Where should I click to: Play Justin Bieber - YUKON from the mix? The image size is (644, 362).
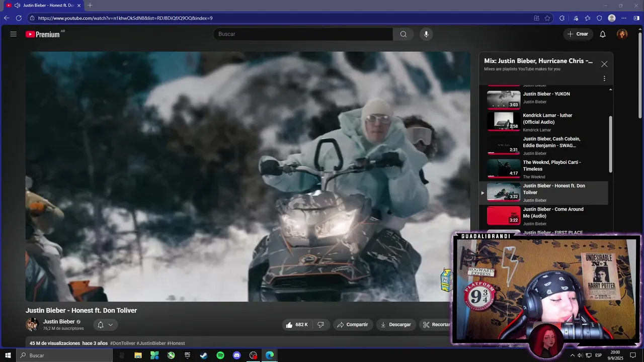[x=543, y=99]
